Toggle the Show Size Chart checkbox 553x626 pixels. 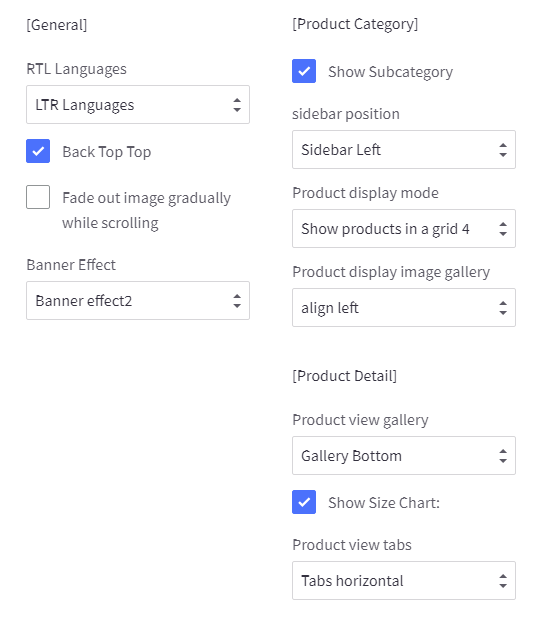(x=304, y=502)
